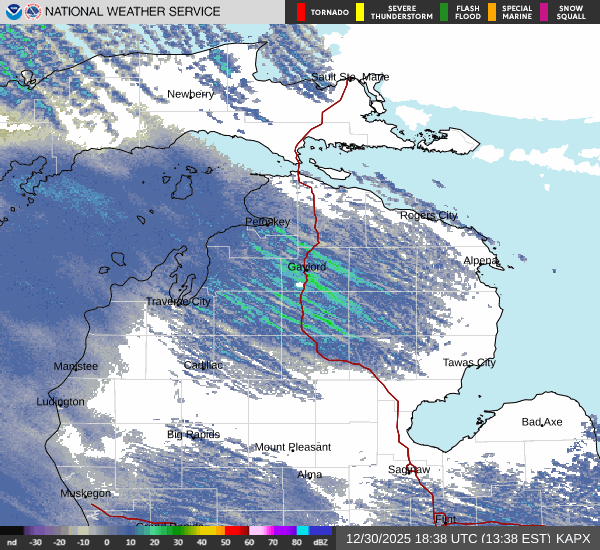This screenshot has width=600, height=550.
Task: Click the magenta Snow Squall legend swatch
Action: point(544,12)
